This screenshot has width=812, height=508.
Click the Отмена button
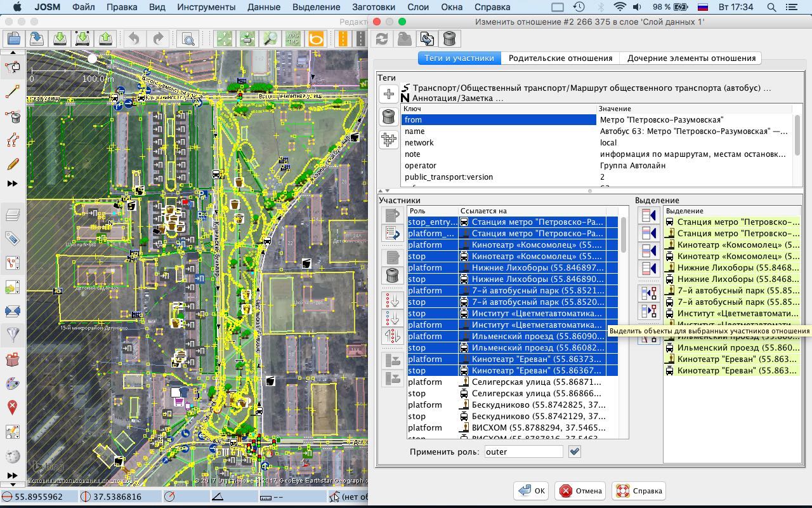[580, 491]
